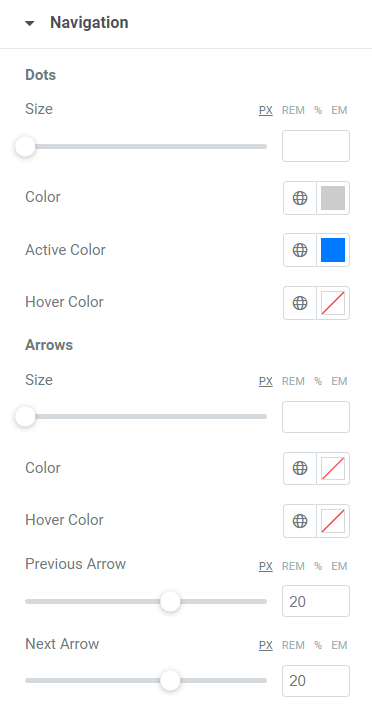Screen dimensions: 372x713
Task: Collapse the Navigation section arrow
Action: (x=30, y=23)
